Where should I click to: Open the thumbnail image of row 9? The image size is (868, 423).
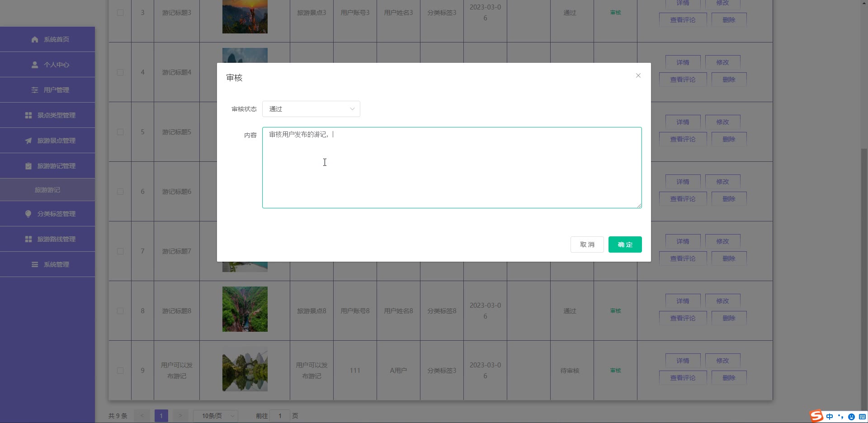tap(245, 369)
